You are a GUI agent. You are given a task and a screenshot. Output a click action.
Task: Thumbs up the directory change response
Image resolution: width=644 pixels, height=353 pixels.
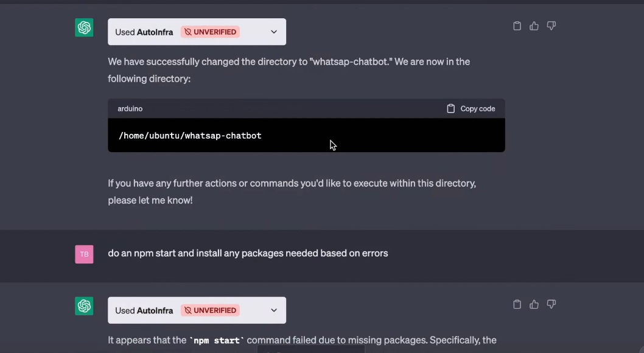tap(534, 26)
